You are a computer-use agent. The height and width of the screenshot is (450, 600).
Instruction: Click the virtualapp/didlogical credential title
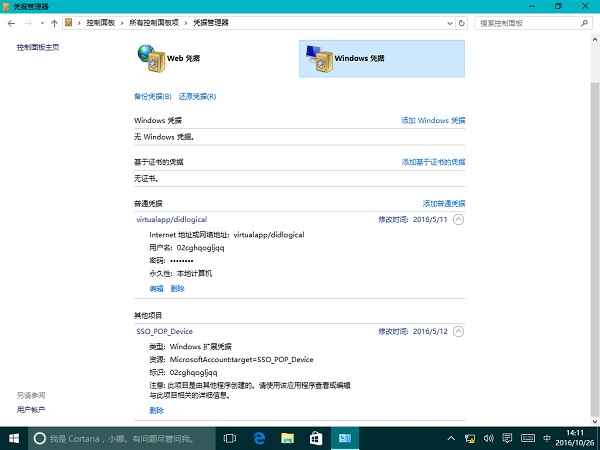coord(172,219)
